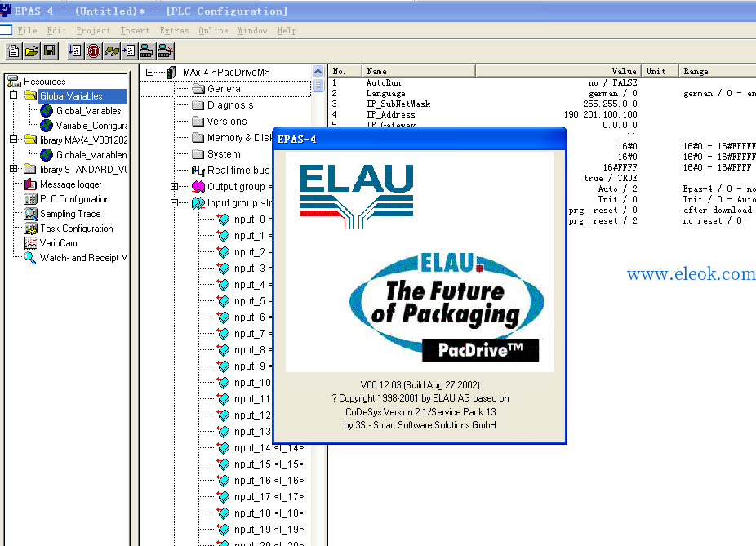
Task: Open the Window menu
Action: pyautogui.click(x=252, y=30)
